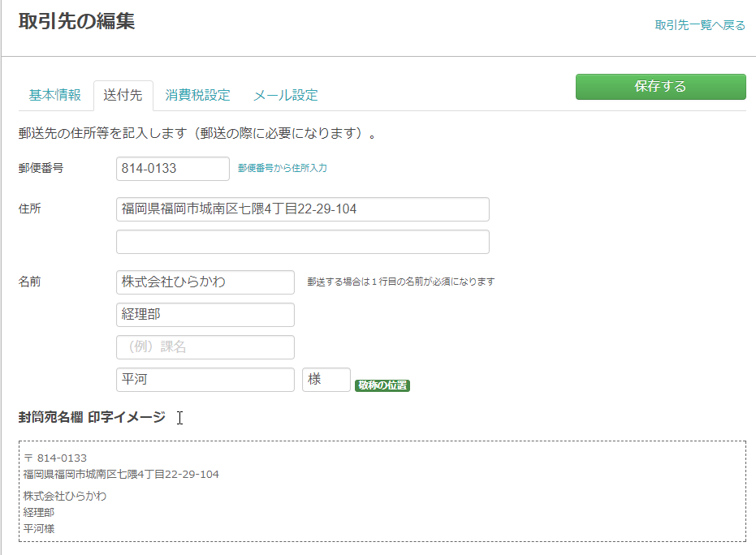Image resolution: width=756 pixels, height=555 pixels.
Task: Switch to the 消費税設定 tab
Action: (x=197, y=95)
